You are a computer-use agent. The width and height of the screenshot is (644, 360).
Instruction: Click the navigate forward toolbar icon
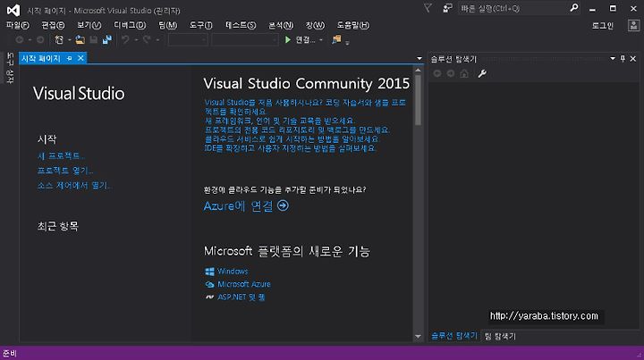pyautogui.click(x=40, y=40)
